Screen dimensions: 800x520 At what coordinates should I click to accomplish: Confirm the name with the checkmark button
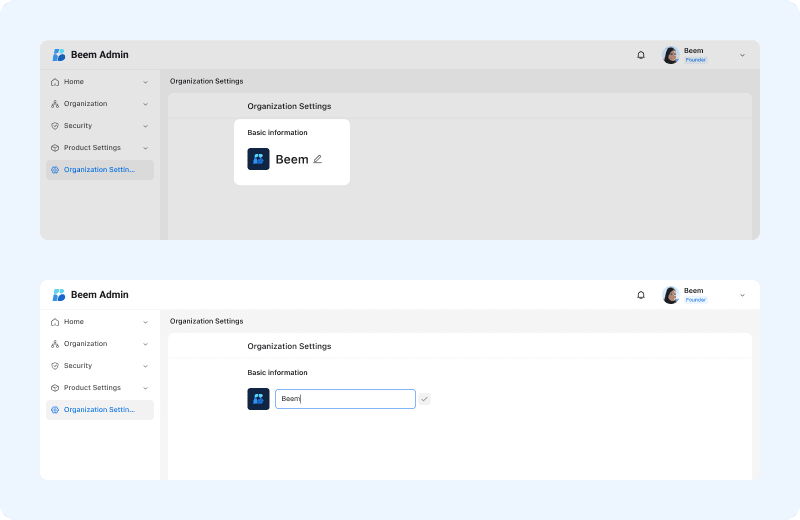pos(424,399)
